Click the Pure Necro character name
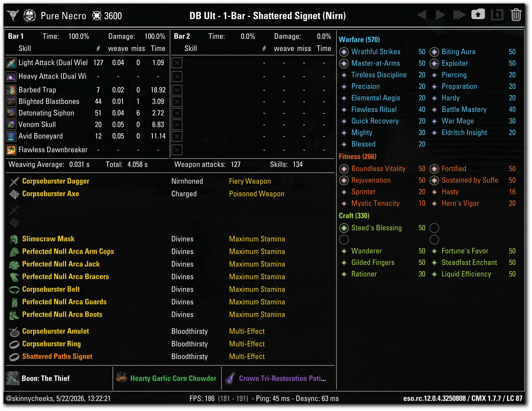 (x=63, y=16)
